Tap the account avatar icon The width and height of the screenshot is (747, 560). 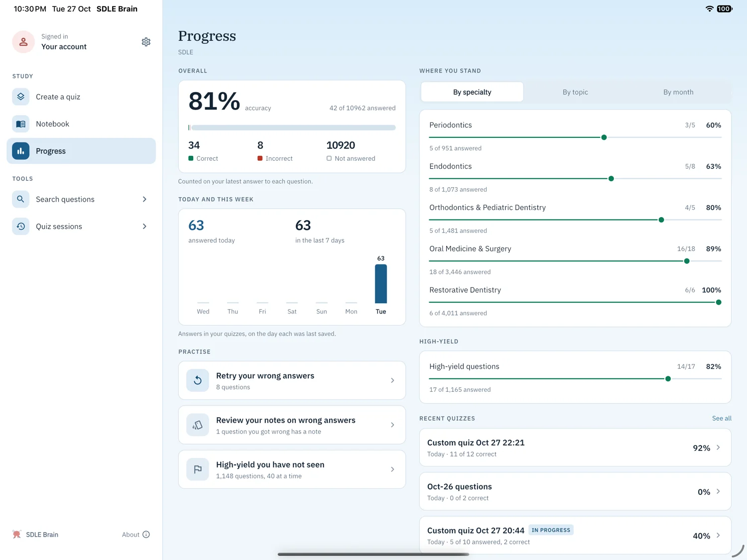pos(23,42)
